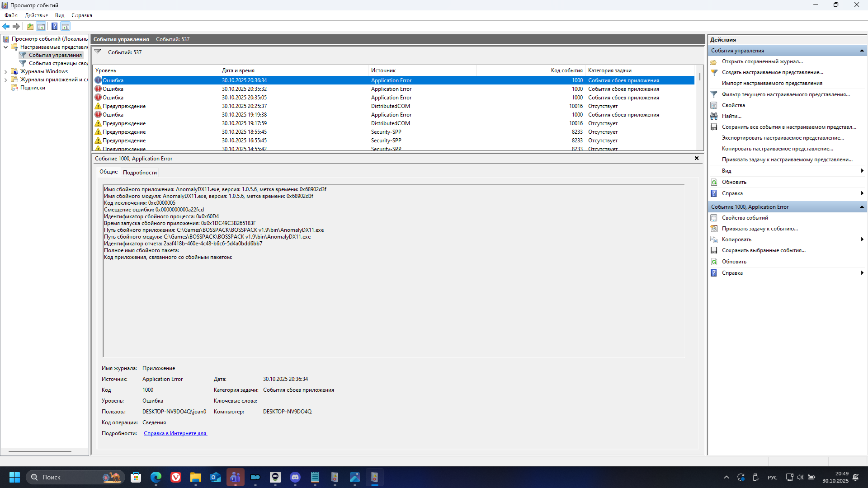Toggle the Action pane toolbar button
The width and height of the screenshot is (868, 488).
tap(66, 26)
